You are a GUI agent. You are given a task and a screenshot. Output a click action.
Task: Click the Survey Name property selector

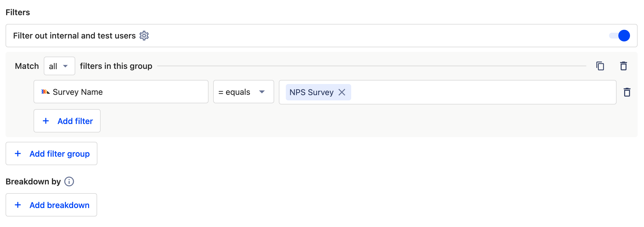pyautogui.click(x=121, y=92)
